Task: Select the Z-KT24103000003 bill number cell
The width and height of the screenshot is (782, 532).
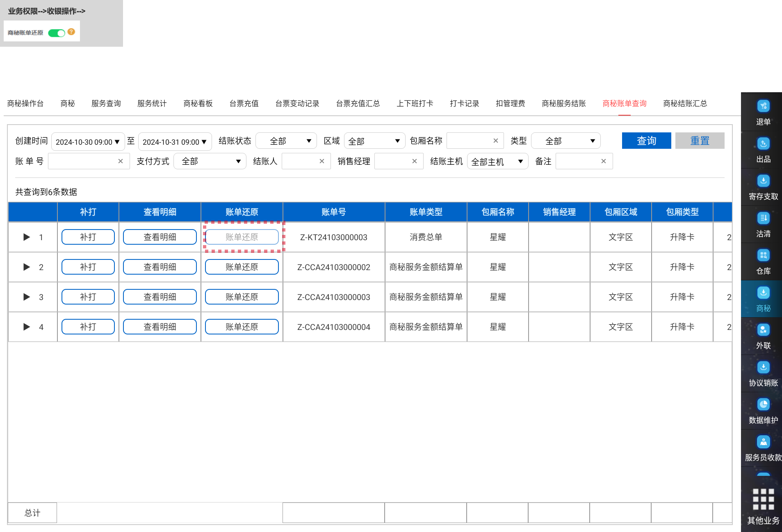Action: (x=334, y=237)
